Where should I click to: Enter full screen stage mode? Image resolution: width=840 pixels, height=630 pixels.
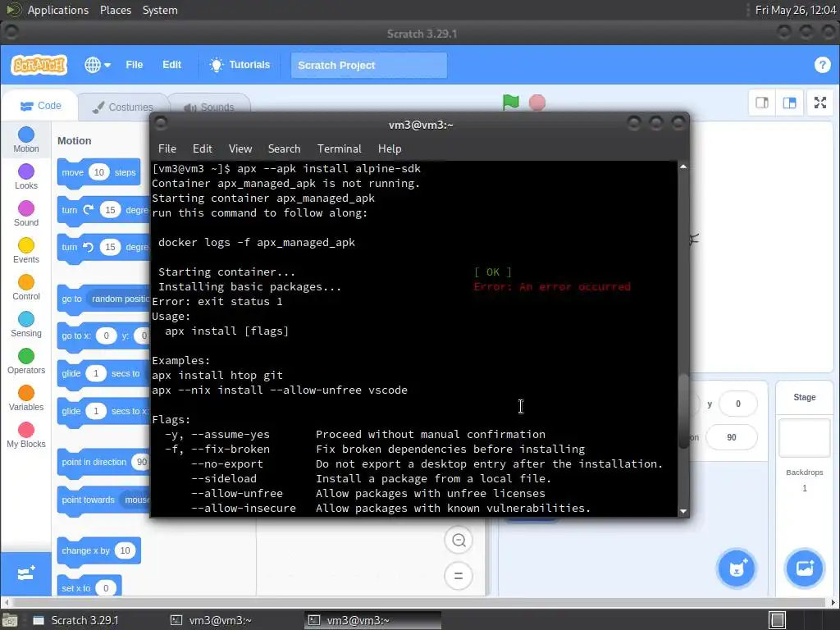819,103
